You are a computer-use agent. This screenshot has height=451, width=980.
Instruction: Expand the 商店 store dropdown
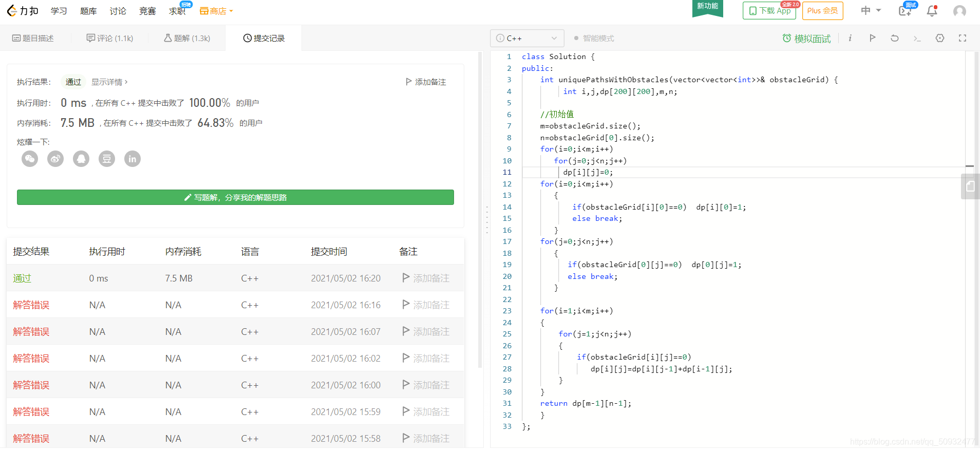[216, 11]
